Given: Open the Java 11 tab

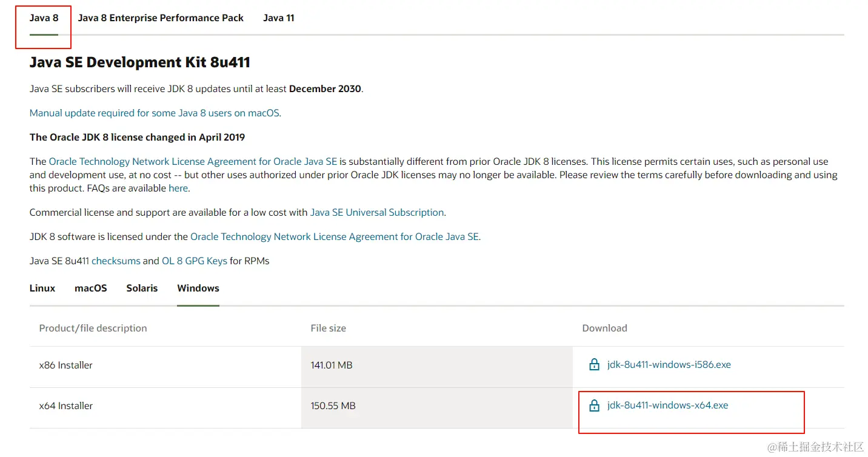Looking at the screenshot, I should coord(278,18).
